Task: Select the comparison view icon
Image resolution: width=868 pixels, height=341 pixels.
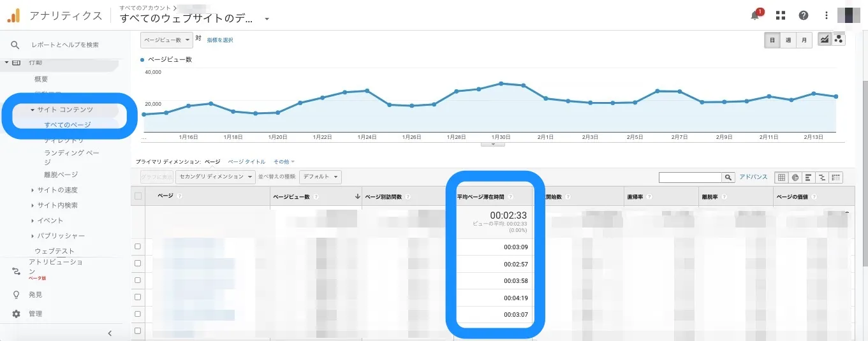Action: (x=823, y=177)
